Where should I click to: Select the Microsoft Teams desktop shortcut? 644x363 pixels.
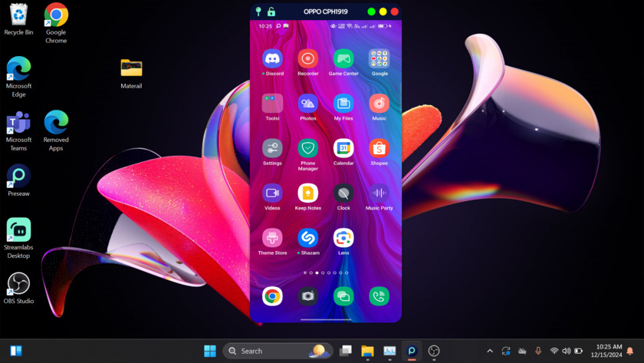tap(18, 130)
